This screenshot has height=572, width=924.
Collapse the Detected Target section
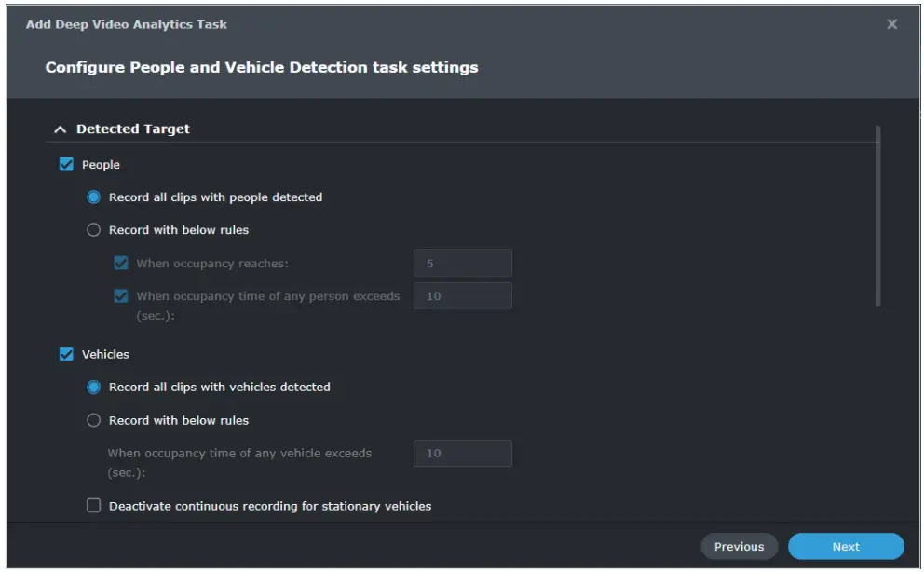(x=60, y=129)
